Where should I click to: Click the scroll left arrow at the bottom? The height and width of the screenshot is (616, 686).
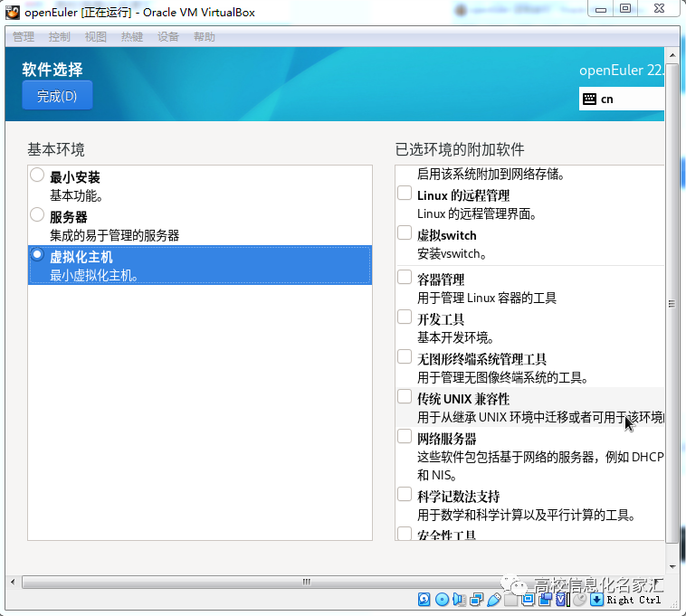coord(14,582)
